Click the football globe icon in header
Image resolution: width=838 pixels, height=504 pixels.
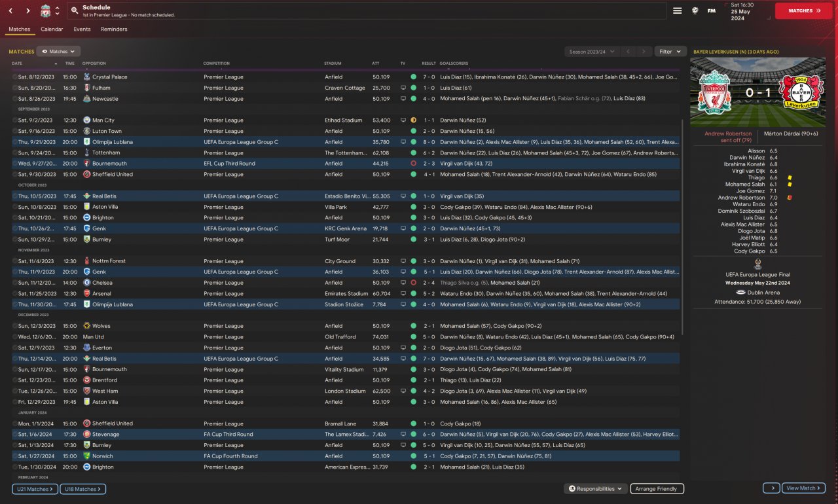pos(695,10)
